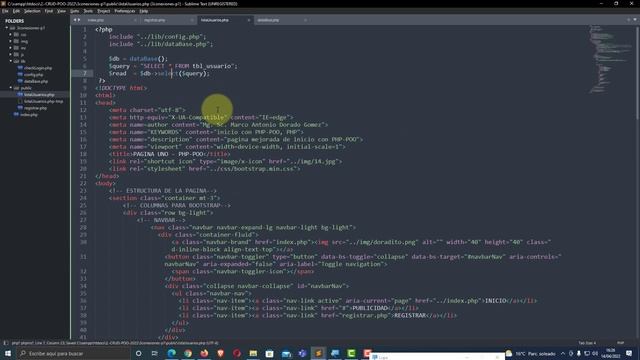640x360 pixels.
Task: Expand the img folder
Action: [11, 41]
